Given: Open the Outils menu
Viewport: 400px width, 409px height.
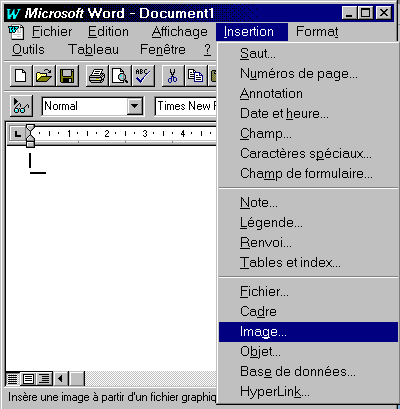Looking at the screenshot, I should (28, 50).
